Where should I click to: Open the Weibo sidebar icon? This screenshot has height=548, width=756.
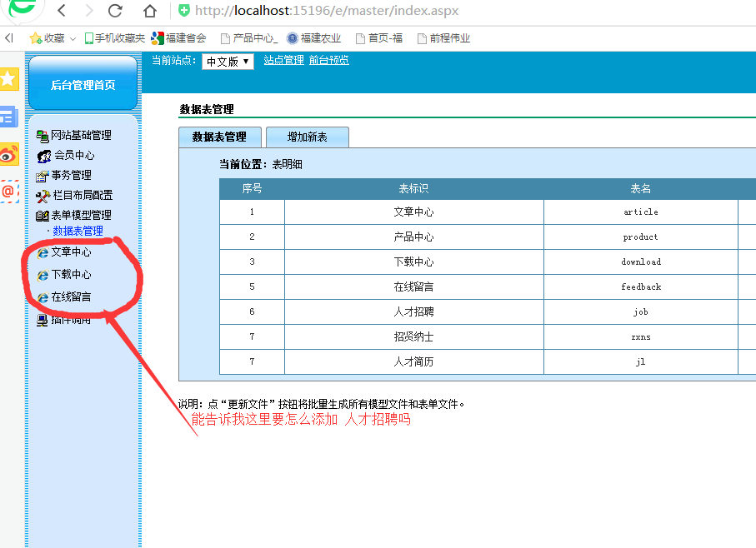8,154
